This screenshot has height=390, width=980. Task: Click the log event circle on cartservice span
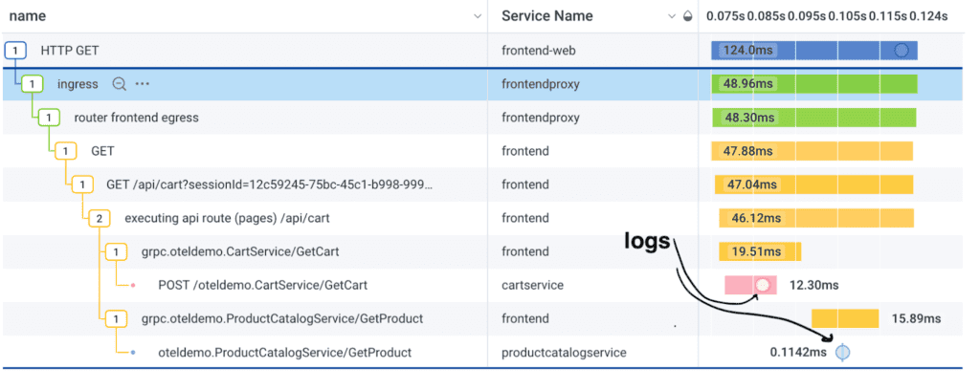(x=763, y=285)
